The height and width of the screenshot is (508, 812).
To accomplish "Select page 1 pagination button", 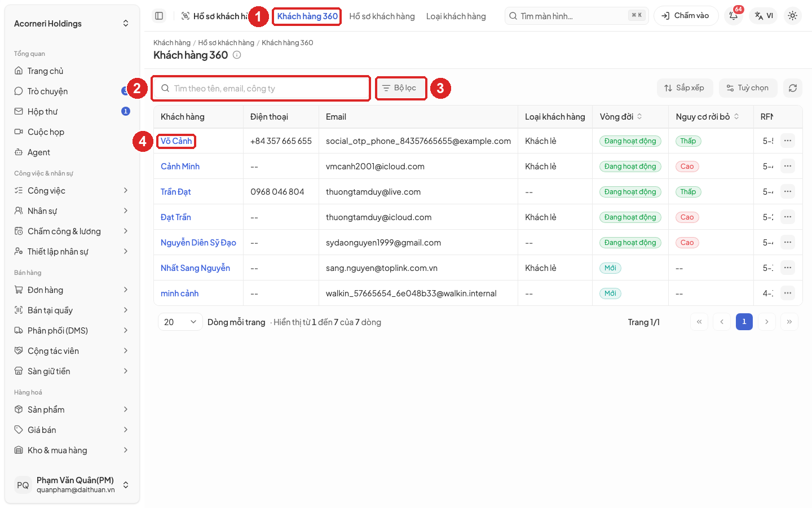I will tap(744, 322).
